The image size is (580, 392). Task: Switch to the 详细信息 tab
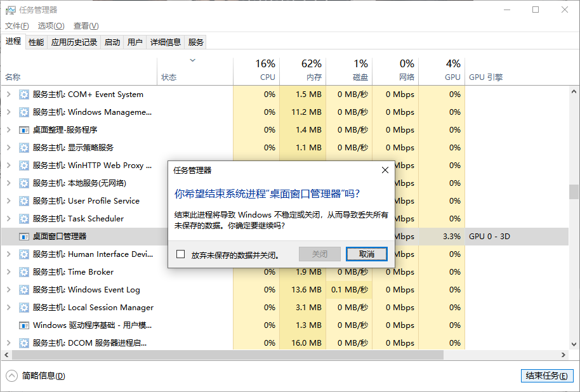click(166, 42)
